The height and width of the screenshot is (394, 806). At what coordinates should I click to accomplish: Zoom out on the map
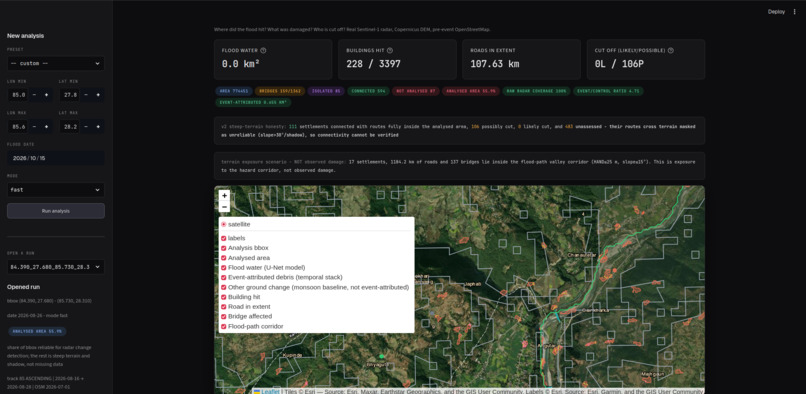coord(224,207)
